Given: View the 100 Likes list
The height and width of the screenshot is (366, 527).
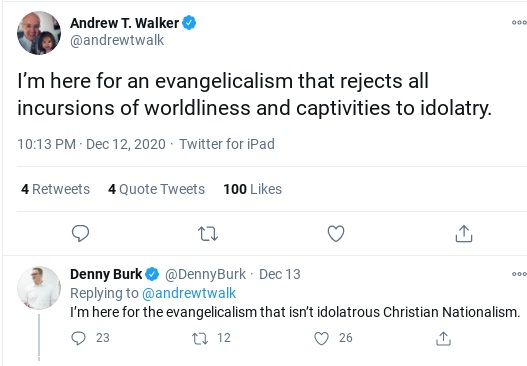Looking at the screenshot, I should pyautogui.click(x=253, y=189).
